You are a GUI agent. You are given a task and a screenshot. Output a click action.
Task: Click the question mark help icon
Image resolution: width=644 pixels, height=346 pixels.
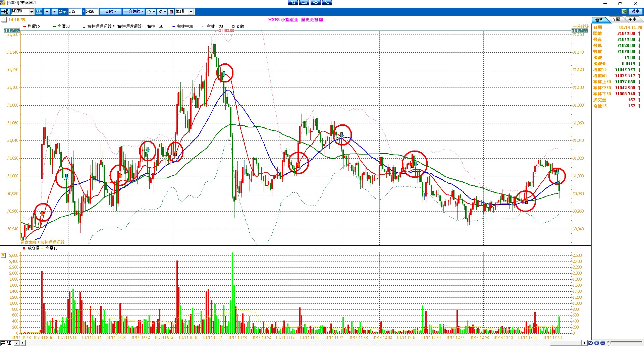(x=327, y=3)
